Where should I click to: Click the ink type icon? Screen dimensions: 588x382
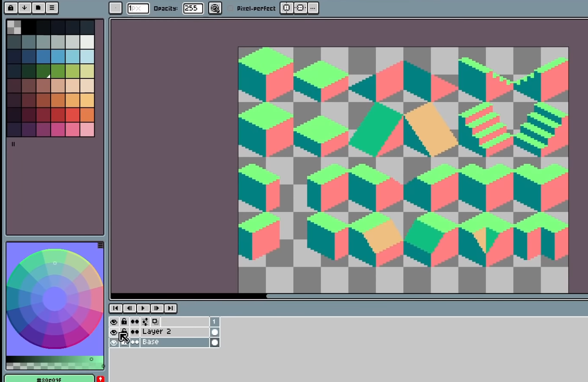pyautogui.click(x=215, y=8)
